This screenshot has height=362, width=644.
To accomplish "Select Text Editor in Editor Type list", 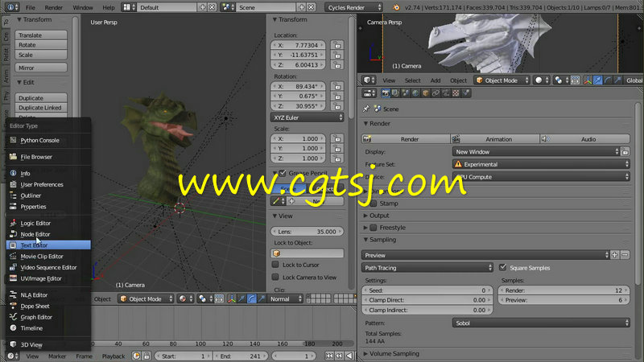I will tap(48, 245).
